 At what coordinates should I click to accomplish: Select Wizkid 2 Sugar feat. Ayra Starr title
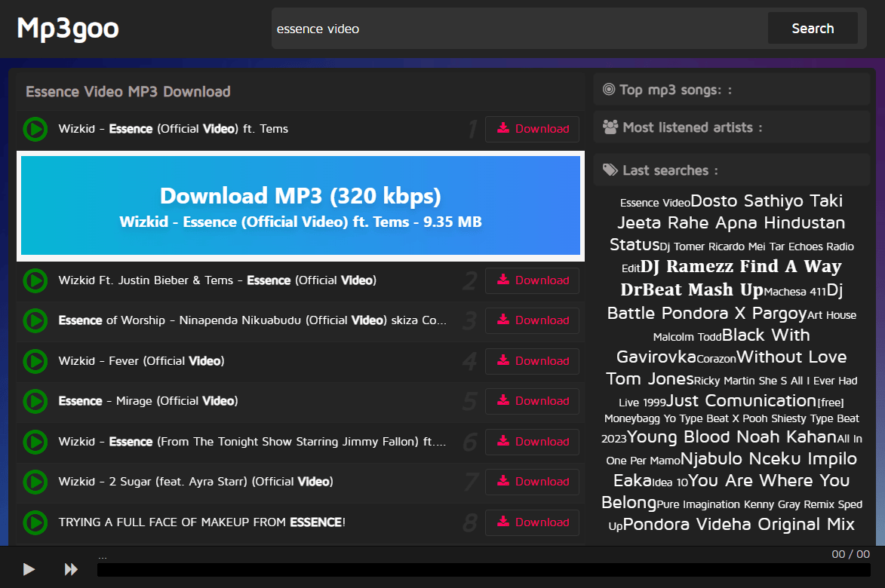(195, 482)
